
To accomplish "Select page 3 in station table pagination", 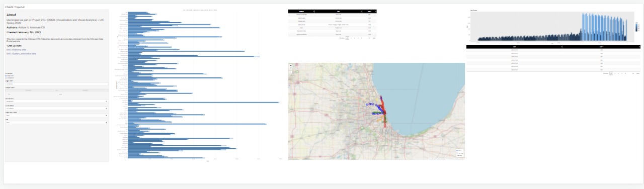I will pyautogui.click(x=355, y=38).
